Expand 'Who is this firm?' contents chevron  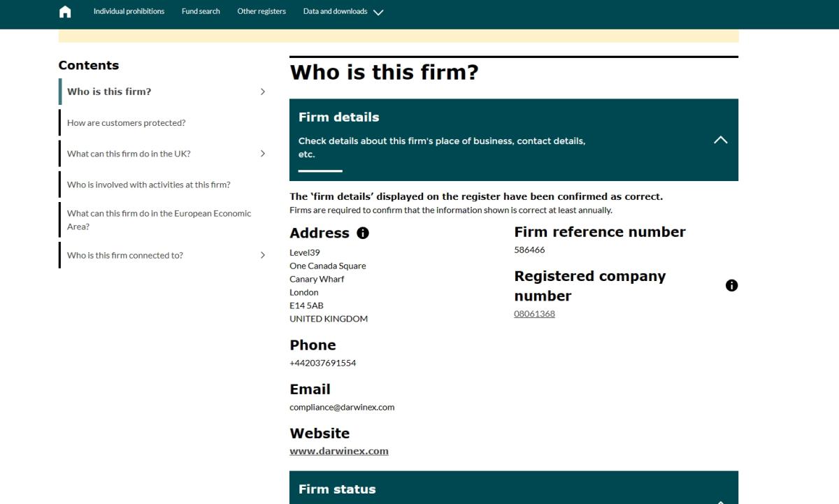pos(263,92)
